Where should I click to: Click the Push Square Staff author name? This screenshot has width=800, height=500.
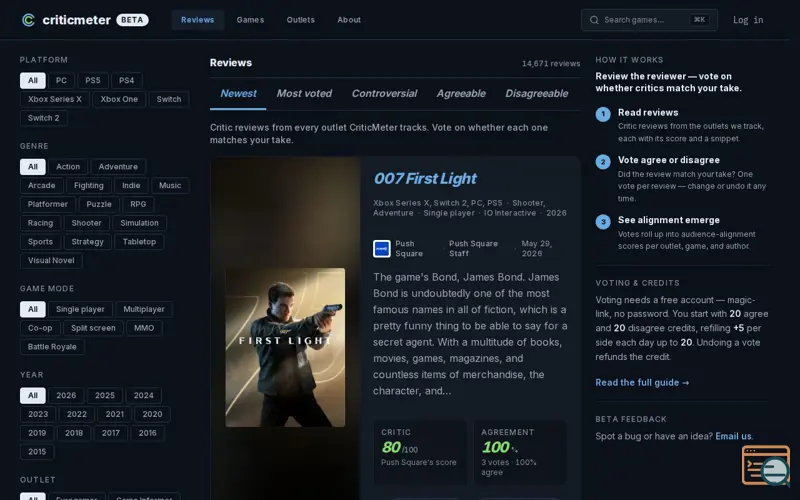coord(473,248)
